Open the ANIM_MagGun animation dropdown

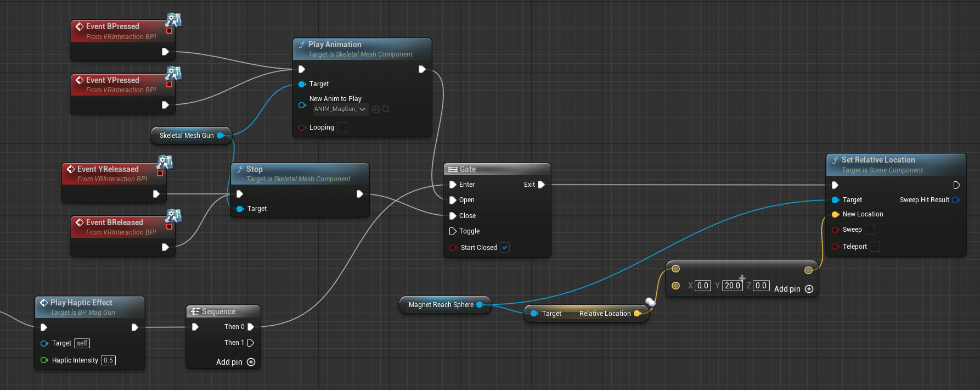pos(340,109)
